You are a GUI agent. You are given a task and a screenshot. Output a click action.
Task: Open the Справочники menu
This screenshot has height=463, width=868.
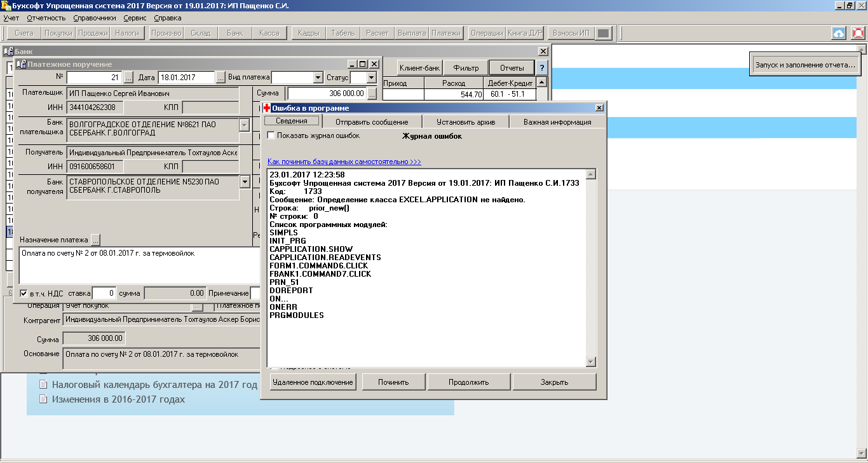pos(94,18)
